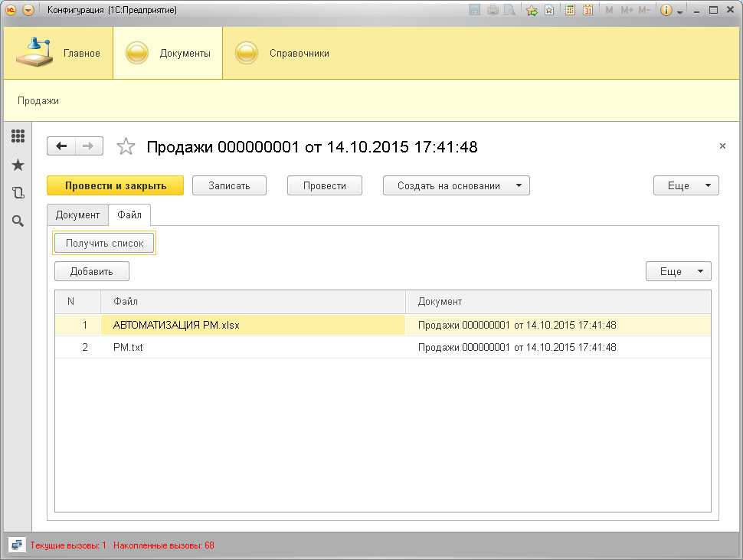This screenshot has height=560, width=743.
Task: Click row number 1 cell
Action: pos(77,325)
